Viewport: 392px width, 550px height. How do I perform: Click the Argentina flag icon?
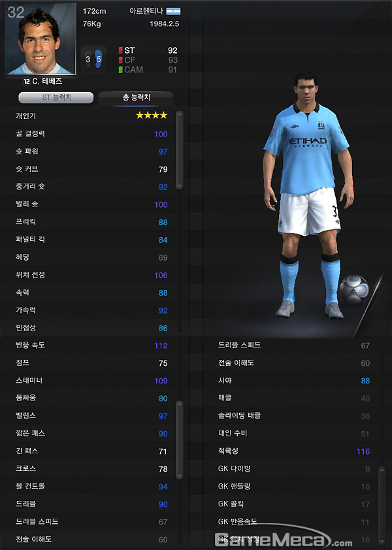(x=173, y=11)
